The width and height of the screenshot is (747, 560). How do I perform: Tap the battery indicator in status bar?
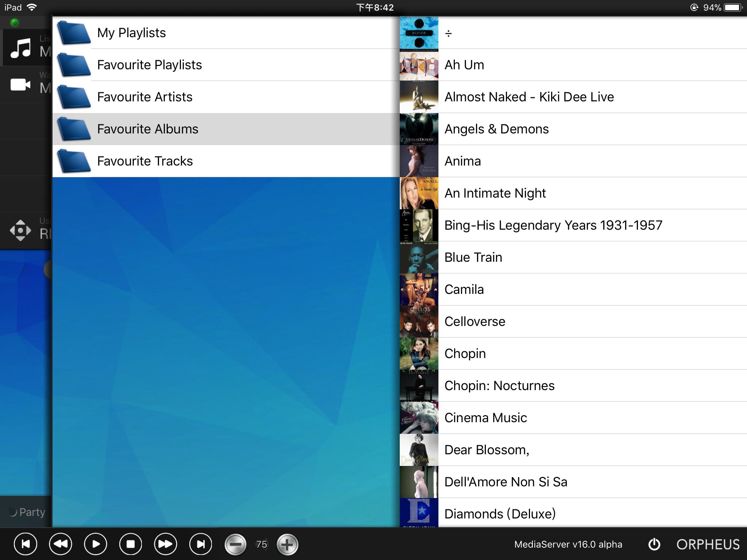(x=733, y=7)
